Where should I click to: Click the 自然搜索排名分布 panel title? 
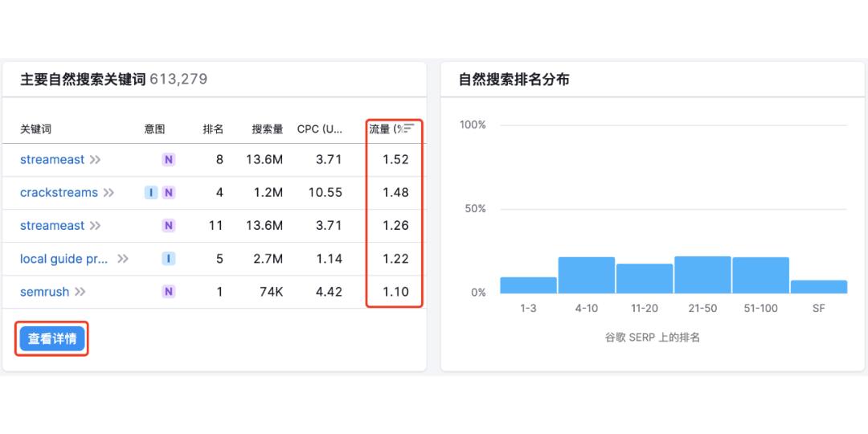click(514, 80)
